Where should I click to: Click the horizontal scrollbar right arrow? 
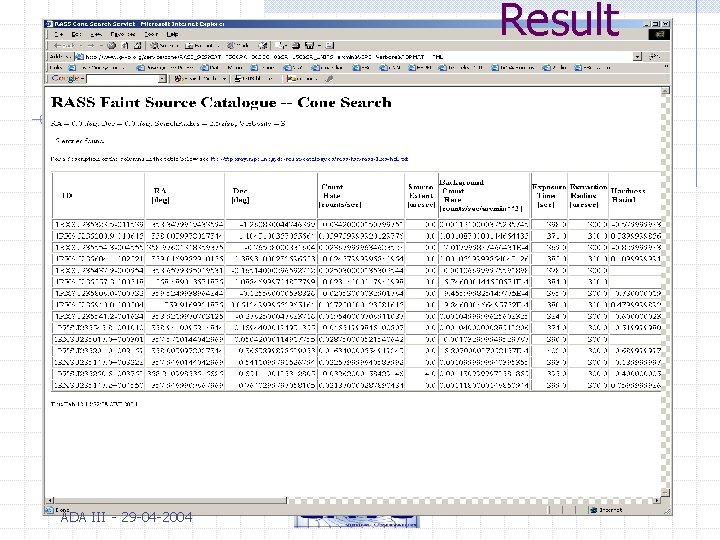(x=657, y=501)
